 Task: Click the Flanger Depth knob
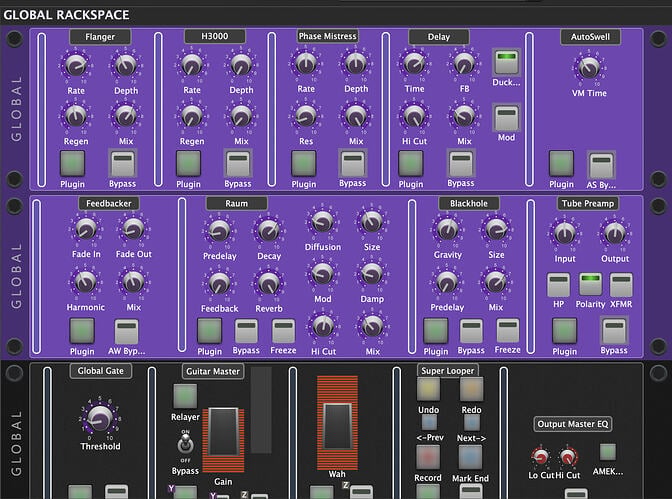pyautogui.click(x=126, y=65)
